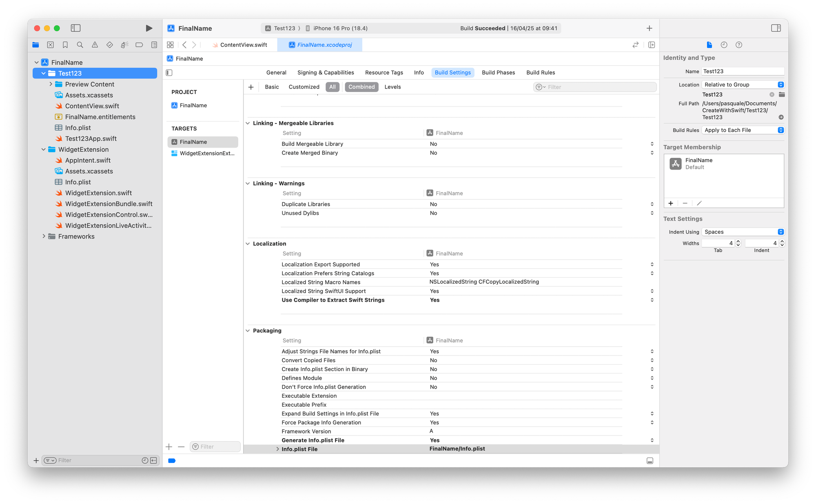Open the Signing & Capabilities tab
This screenshot has height=504, width=816.
coord(326,73)
